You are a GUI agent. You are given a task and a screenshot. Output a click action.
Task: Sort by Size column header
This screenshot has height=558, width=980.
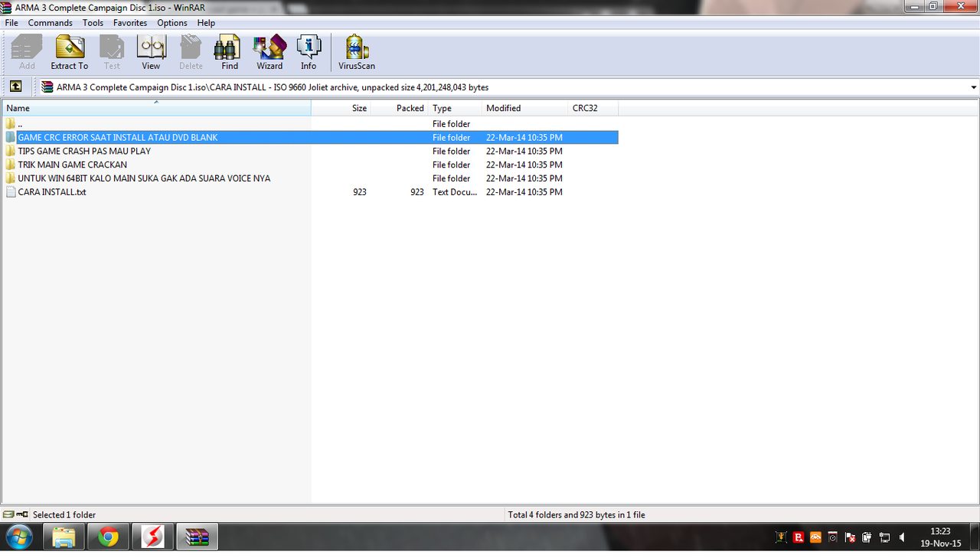(x=341, y=108)
